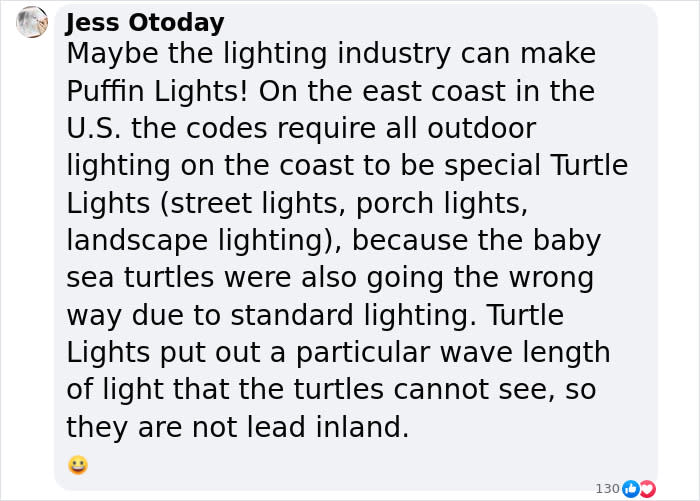700x501 pixels.
Task: Click the red heart reaction icon
Action: point(648,489)
